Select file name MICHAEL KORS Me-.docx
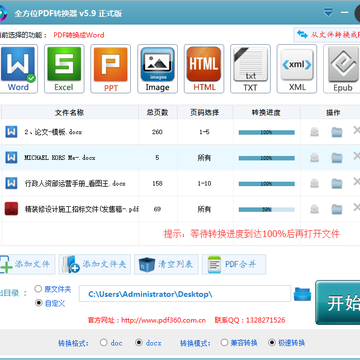 point(60,157)
